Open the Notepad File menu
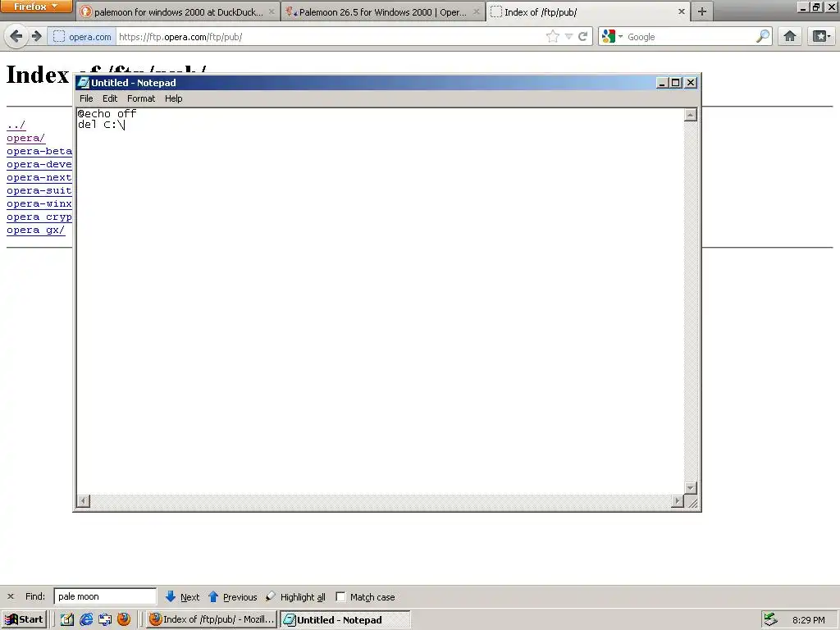The height and width of the screenshot is (630, 840). [x=86, y=98]
